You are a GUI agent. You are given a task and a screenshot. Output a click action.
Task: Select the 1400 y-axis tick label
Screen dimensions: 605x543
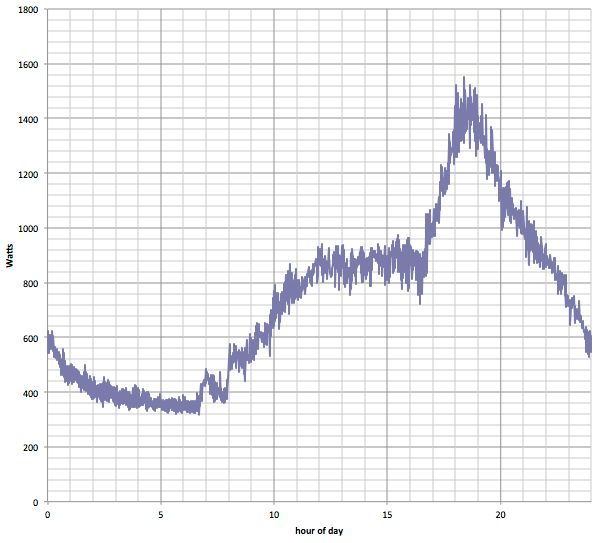coord(27,120)
